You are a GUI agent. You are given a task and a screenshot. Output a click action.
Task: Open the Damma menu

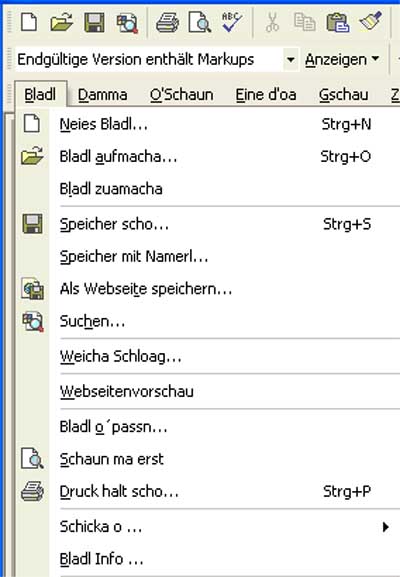point(103,95)
